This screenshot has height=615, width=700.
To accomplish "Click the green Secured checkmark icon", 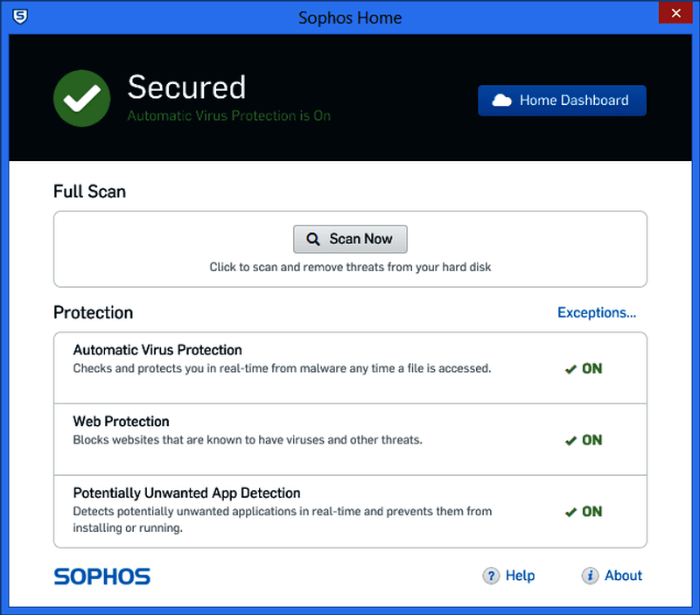I will pos(81,98).
